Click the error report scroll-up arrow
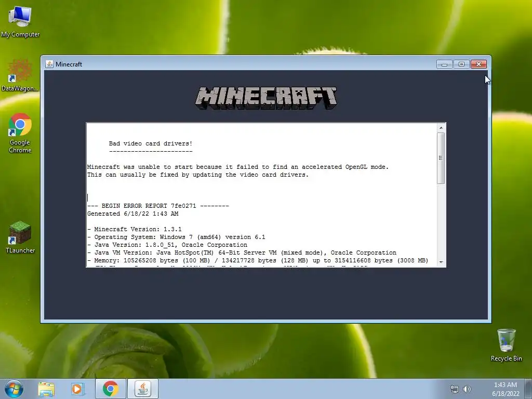This screenshot has height=399, width=532. (441, 128)
